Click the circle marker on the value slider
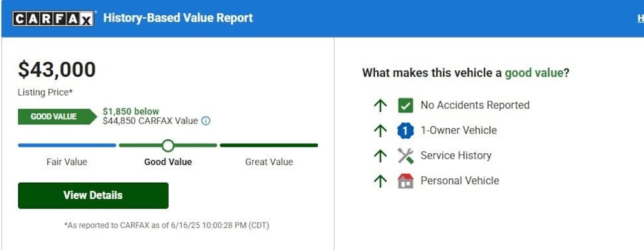This screenshot has height=250, width=644. click(167, 145)
